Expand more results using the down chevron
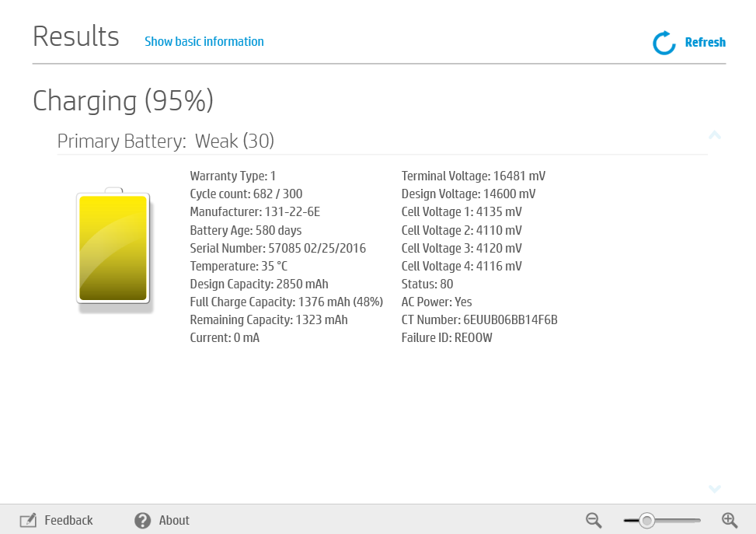Screen dimensions: 756x534 click(714, 489)
